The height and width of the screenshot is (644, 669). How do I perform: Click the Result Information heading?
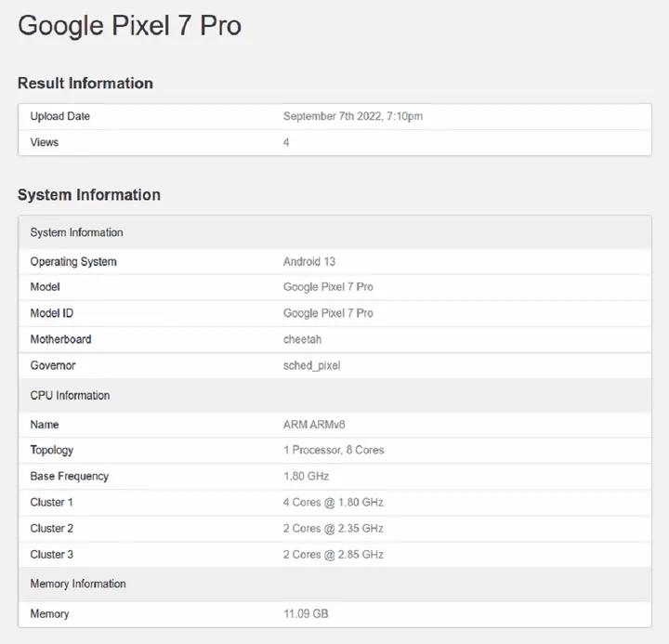click(x=85, y=84)
